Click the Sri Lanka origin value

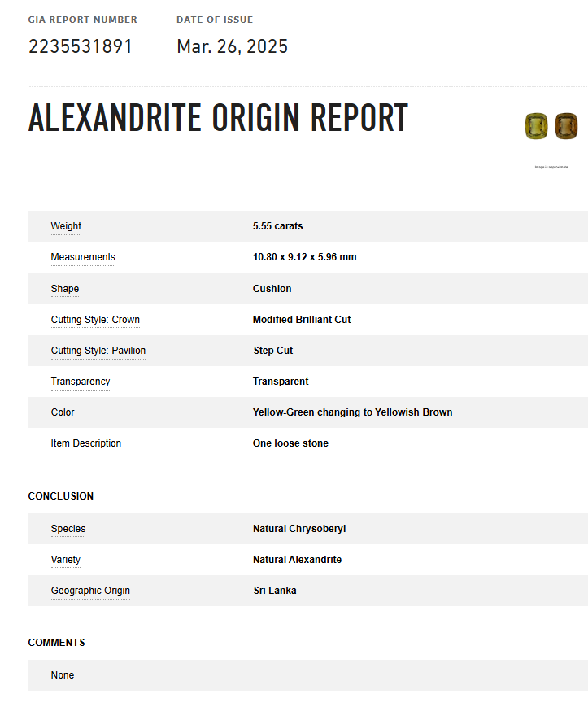tap(275, 591)
